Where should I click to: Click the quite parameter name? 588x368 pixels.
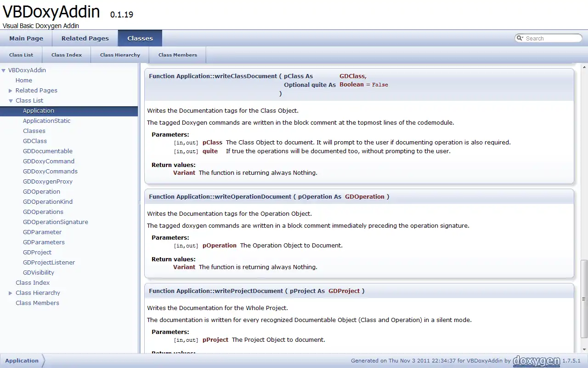coord(210,151)
